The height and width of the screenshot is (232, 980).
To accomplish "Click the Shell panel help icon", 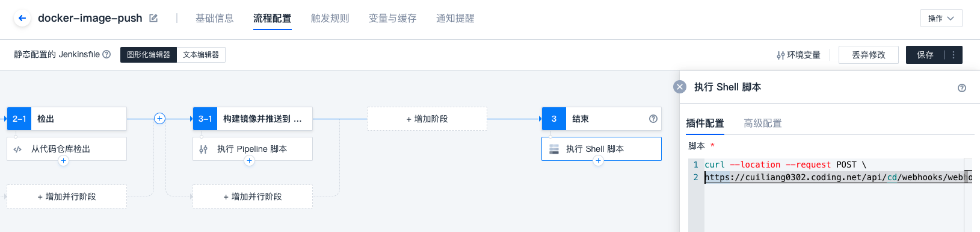I will [962, 88].
